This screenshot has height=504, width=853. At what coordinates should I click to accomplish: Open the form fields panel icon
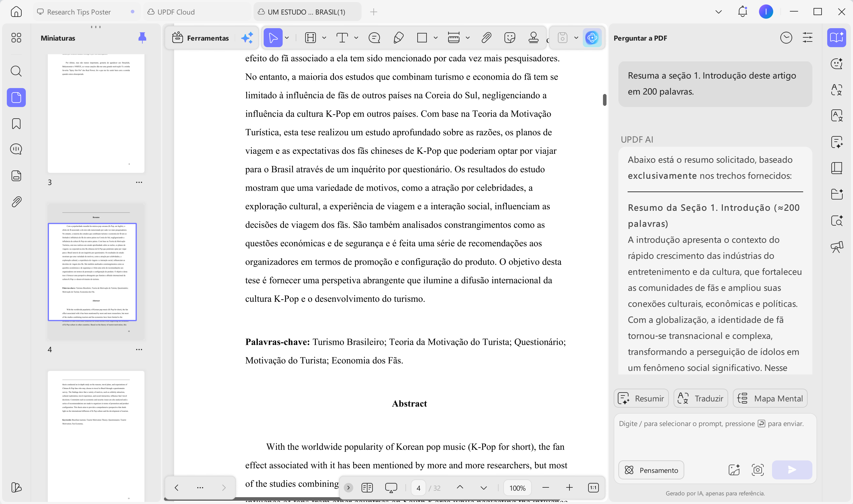coord(16,176)
